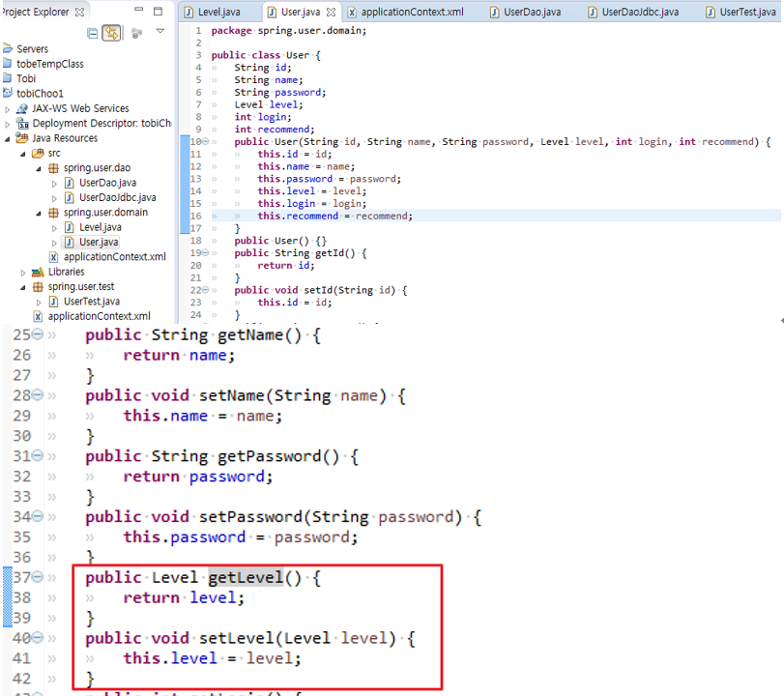Viewport: 784px width, 696px height.
Task: Collapse the spring.user.test package
Action: click(23, 287)
